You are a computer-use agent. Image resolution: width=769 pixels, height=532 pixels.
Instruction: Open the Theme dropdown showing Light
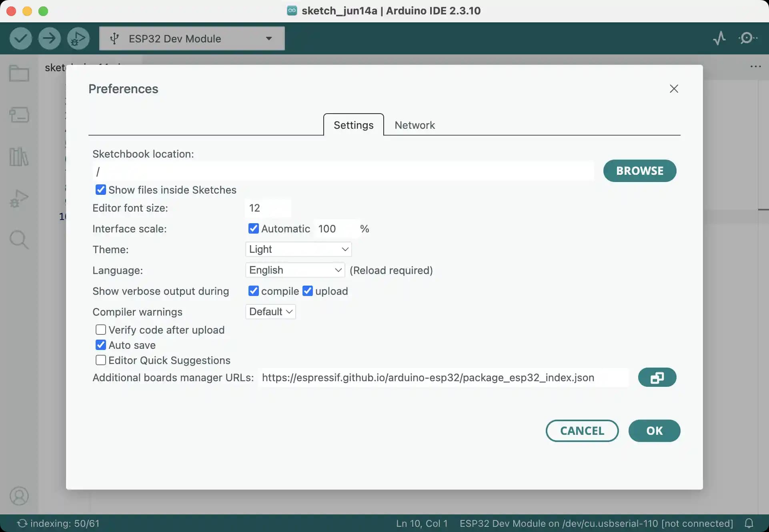tap(298, 249)
